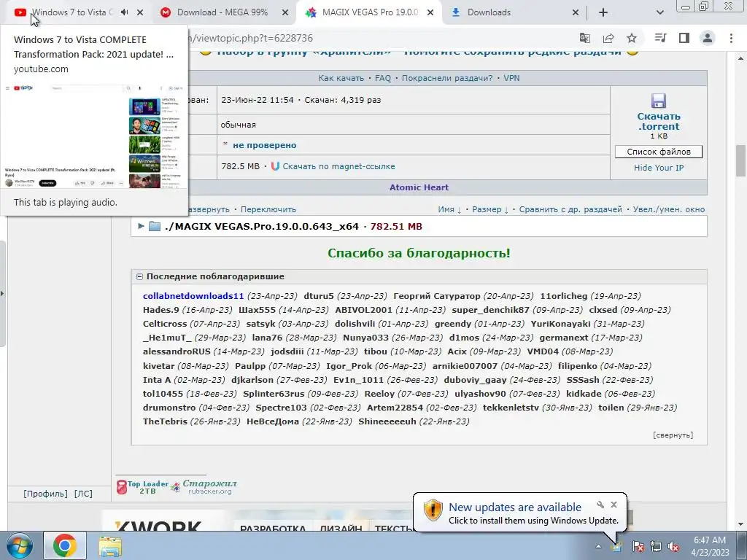Click the Старожил rutracker.org badge
The height and width of the screenshot is (560, 747).
[x=204, y=486]
